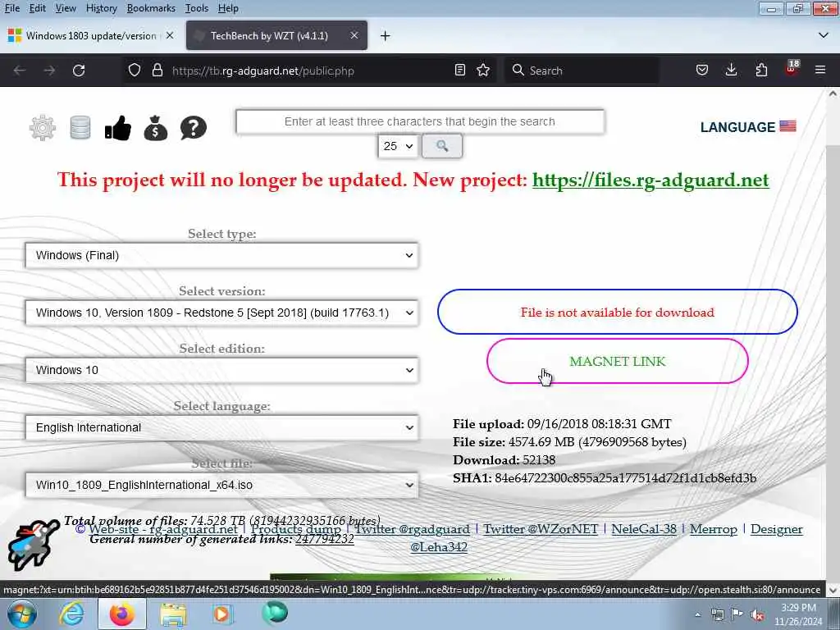Close the TechBench by WZT tab
The width and height of the screenshot is (840, 630).
(354, 35)
